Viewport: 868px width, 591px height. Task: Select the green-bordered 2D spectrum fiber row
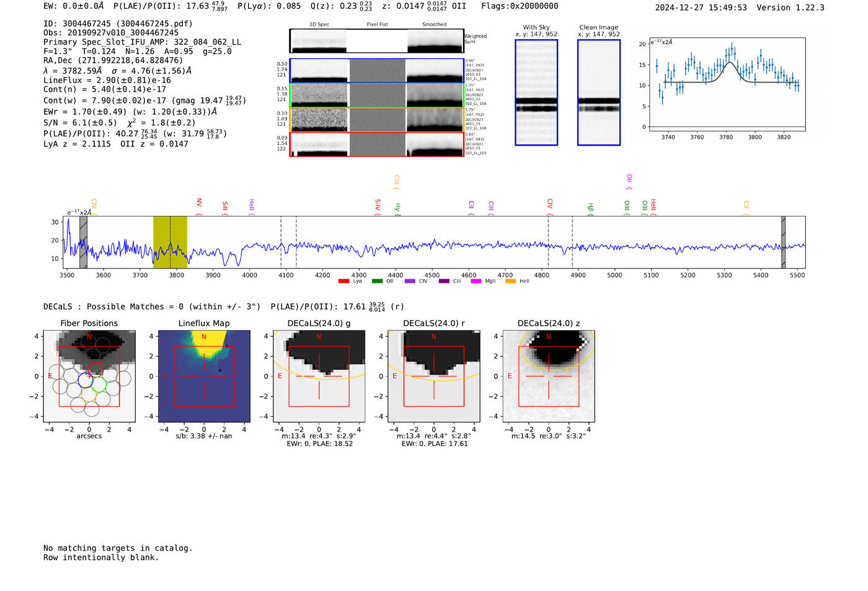tap(377, 96)
